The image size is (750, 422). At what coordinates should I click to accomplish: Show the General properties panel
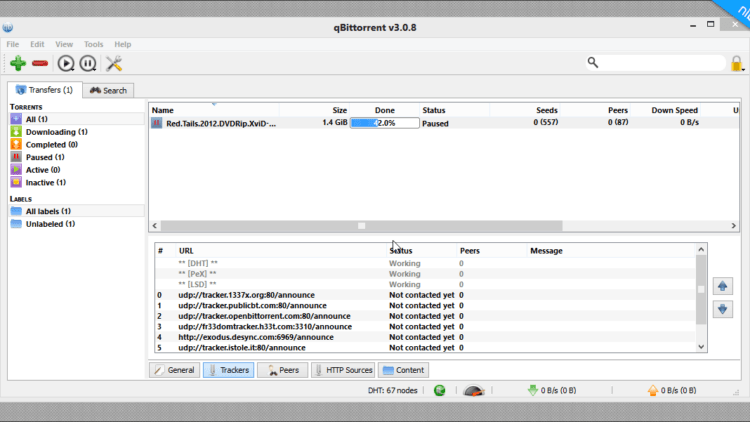click(x=173, y=370)
